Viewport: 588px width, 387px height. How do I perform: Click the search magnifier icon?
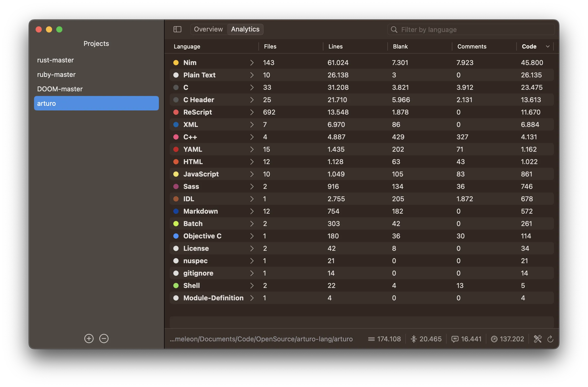394,30
